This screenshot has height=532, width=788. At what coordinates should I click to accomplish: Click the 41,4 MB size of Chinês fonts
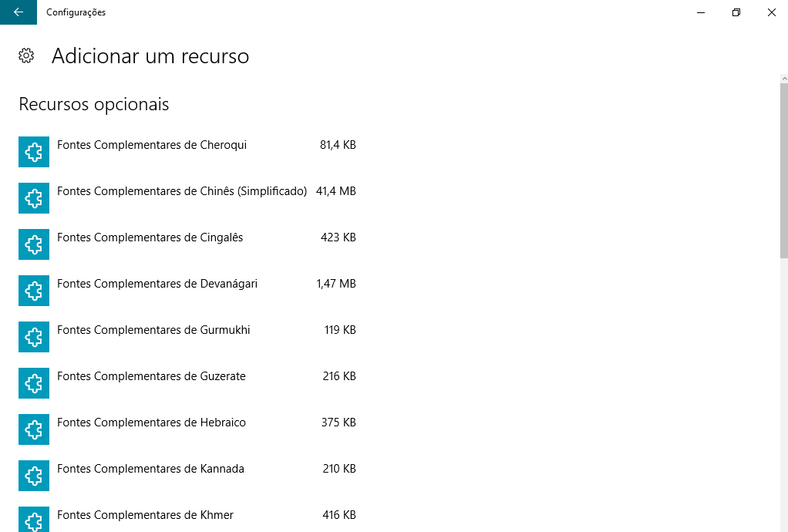click(x=335, y=191)
